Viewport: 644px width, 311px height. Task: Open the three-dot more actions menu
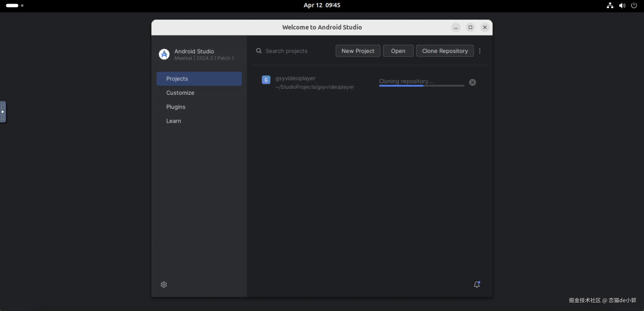click(480, 51)
